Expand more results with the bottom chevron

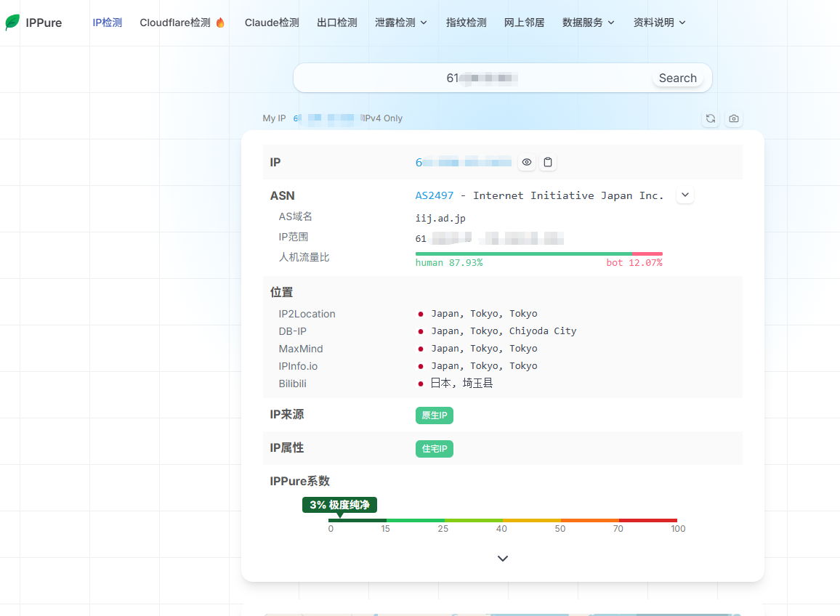click(x=503, y=558)
